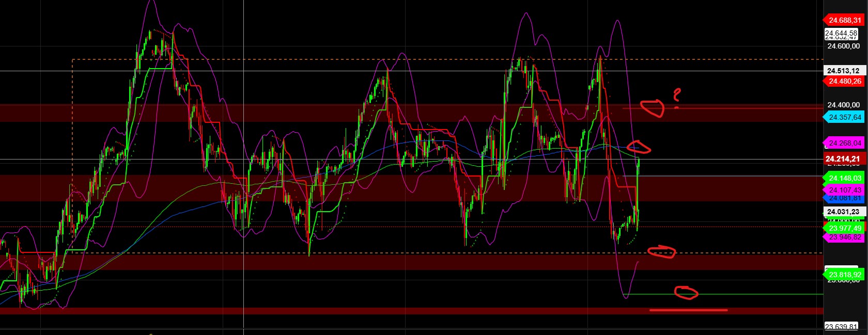Select the magenta 23.946,82 price tag
The height and width of the screenshot is (335, 868).
(844, 237)
